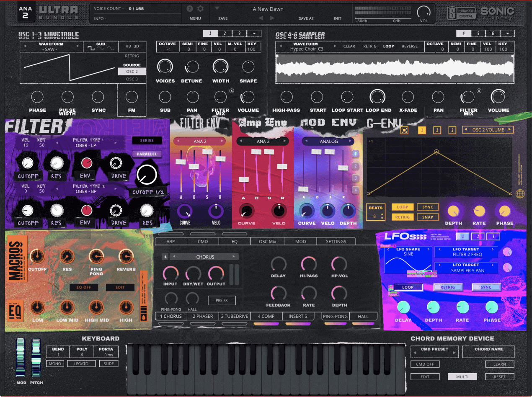Screen dimensions: 532x397
Task: Adjust the sampler Loop End knob
Action: tap(377, 97)
